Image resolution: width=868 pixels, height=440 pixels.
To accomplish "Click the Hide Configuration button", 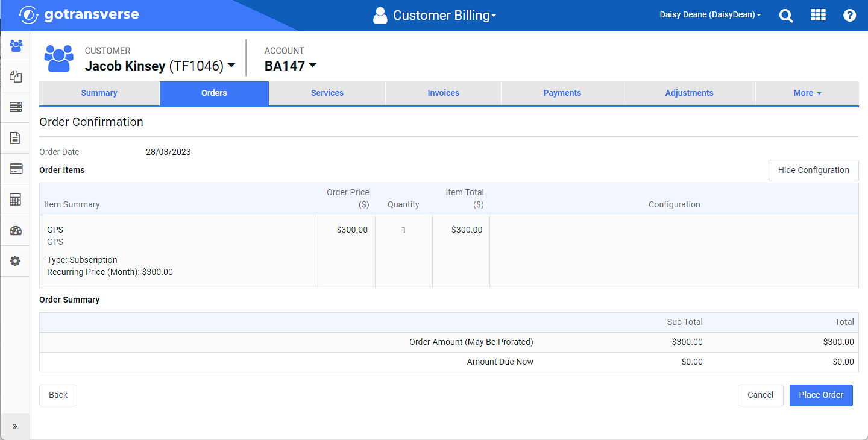I will tap(814, 170).
